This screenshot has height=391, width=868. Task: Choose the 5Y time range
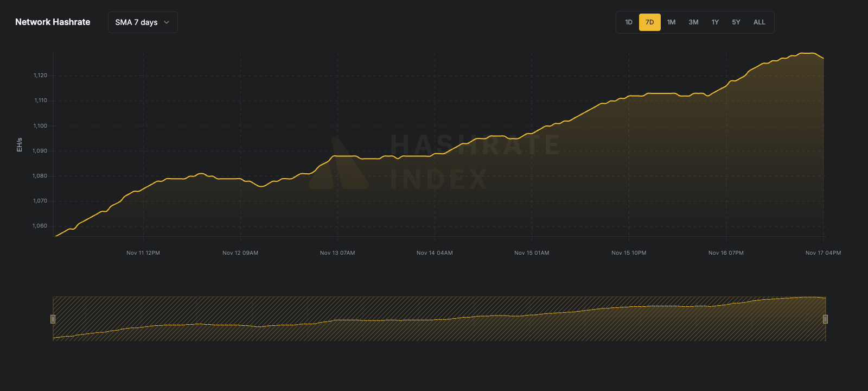point(736,22)
